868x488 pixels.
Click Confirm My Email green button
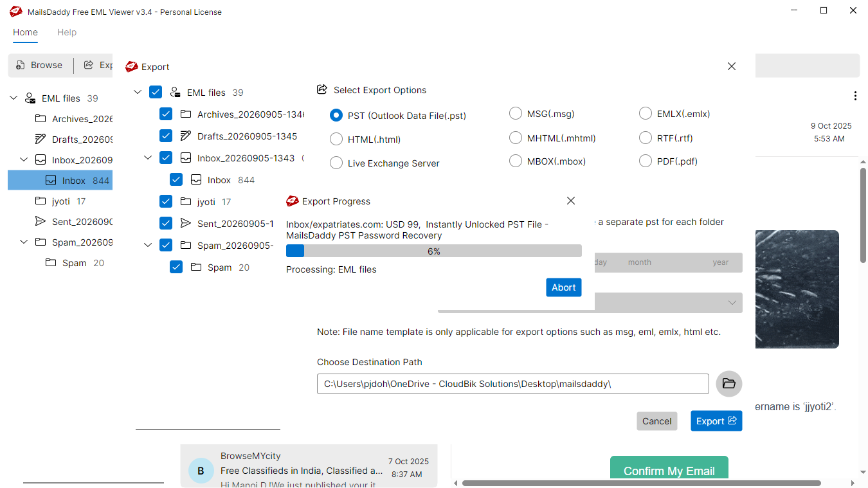coord(669,468)
